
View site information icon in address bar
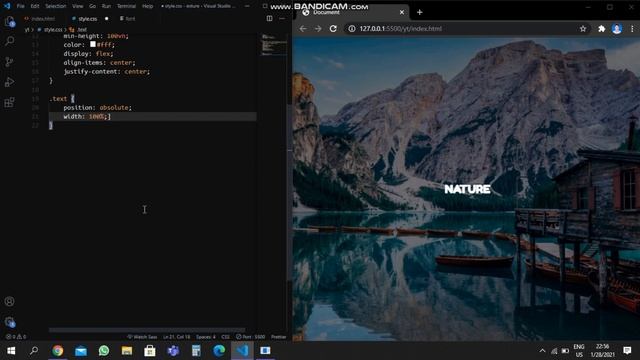coord(351,29)
